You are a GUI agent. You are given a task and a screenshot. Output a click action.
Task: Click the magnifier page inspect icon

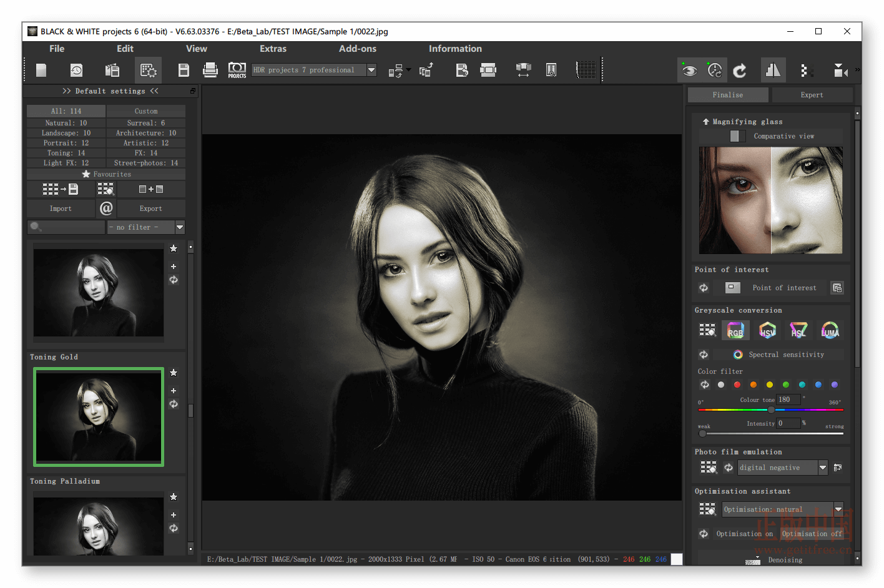tap(551, 71)
